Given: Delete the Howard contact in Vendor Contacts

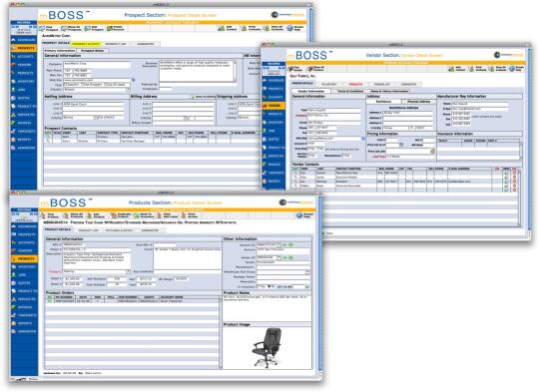Looking at the screenshot, I should (x=515, y=173).
